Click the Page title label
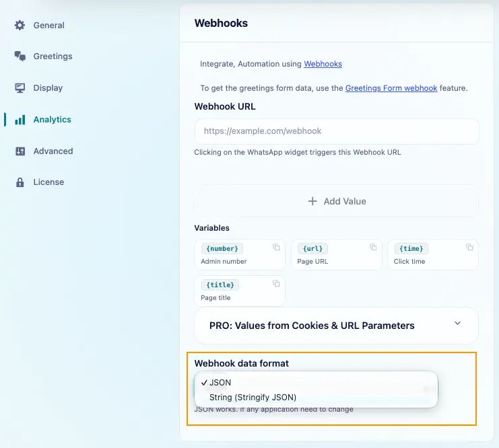Viewport: 499px width, 448px height. tap(215, 297)
